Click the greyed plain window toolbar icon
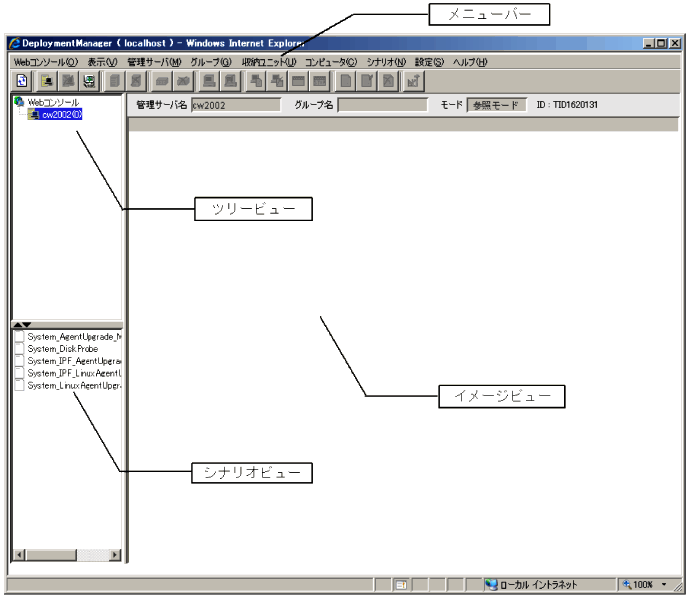 (x=298, y=81)
